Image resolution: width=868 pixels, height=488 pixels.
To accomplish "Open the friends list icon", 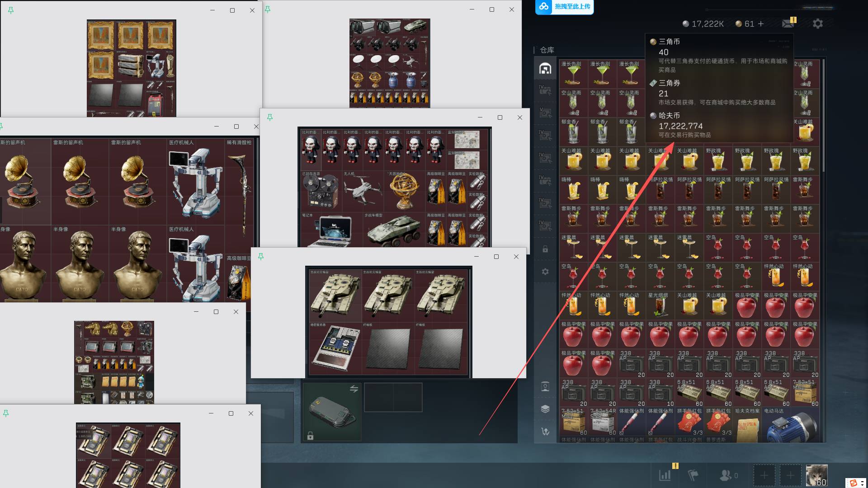I will 725,475.
